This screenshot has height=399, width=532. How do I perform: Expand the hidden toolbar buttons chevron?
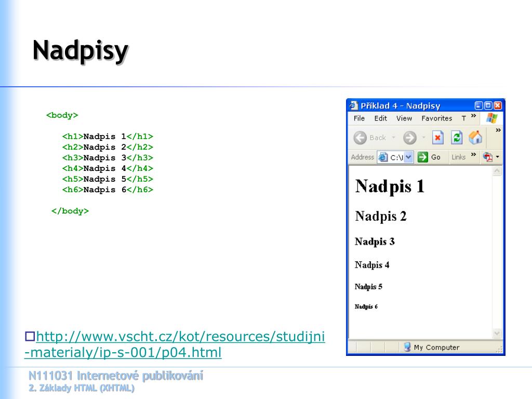point(498,130)
